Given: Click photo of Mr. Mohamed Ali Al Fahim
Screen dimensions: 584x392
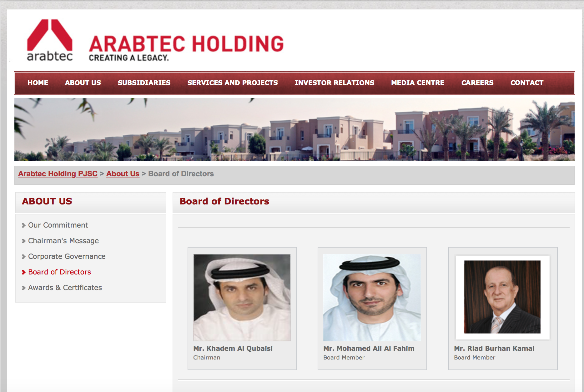Looking at the screenshot, I should click(x=372, y=297).
